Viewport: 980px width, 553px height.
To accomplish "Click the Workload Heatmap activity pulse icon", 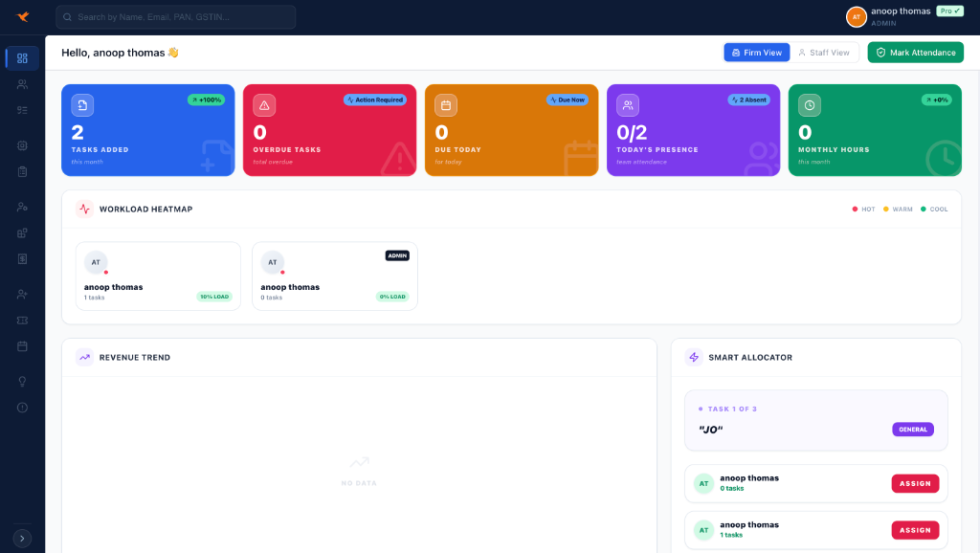I will (83, 208).
